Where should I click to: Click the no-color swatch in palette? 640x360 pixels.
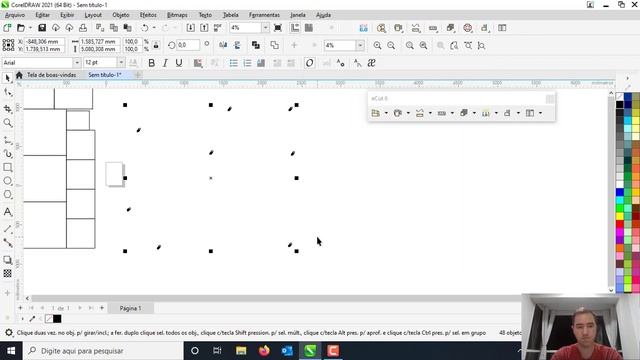coord(620,97)
